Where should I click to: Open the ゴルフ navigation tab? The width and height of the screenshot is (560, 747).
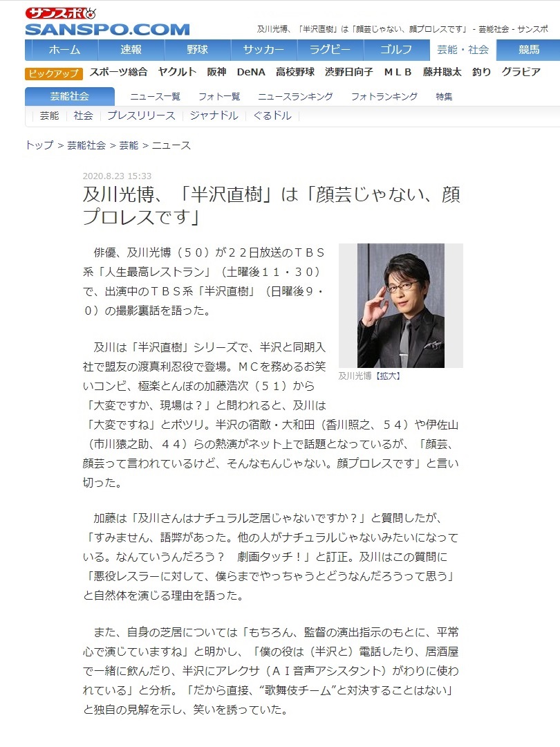click(396, 50)
